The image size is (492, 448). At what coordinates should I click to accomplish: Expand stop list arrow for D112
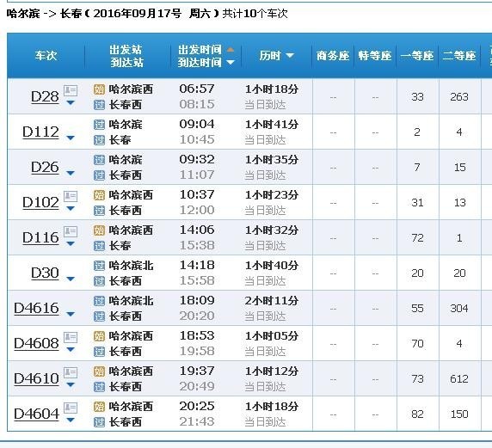click(71, 138)
